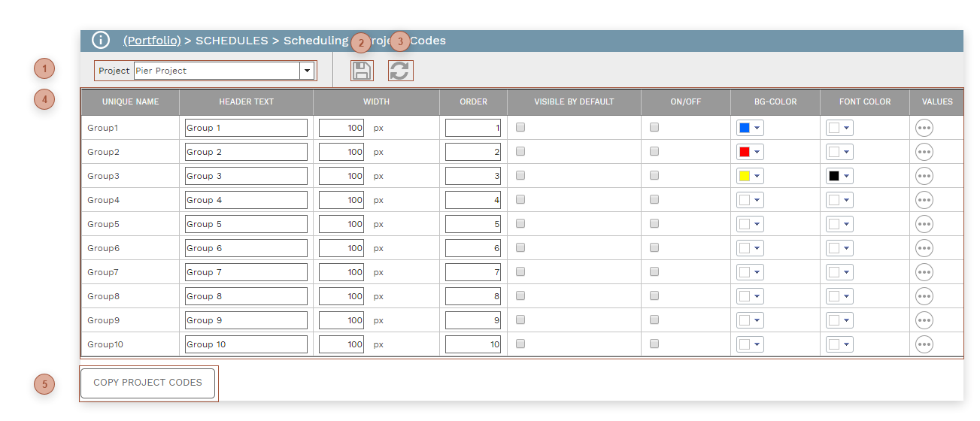This screenshot has height=421, width=980.
Task: Click the save floppy disk icon
Action: (362, 71)
